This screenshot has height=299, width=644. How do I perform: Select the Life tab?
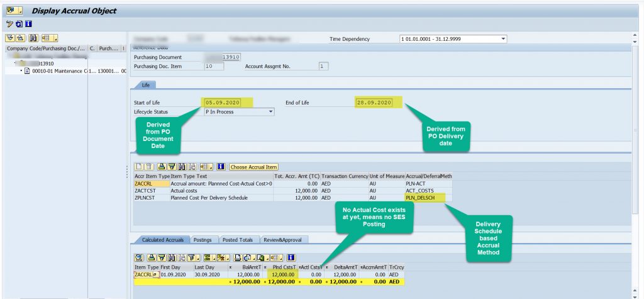(x=146, y=85)
